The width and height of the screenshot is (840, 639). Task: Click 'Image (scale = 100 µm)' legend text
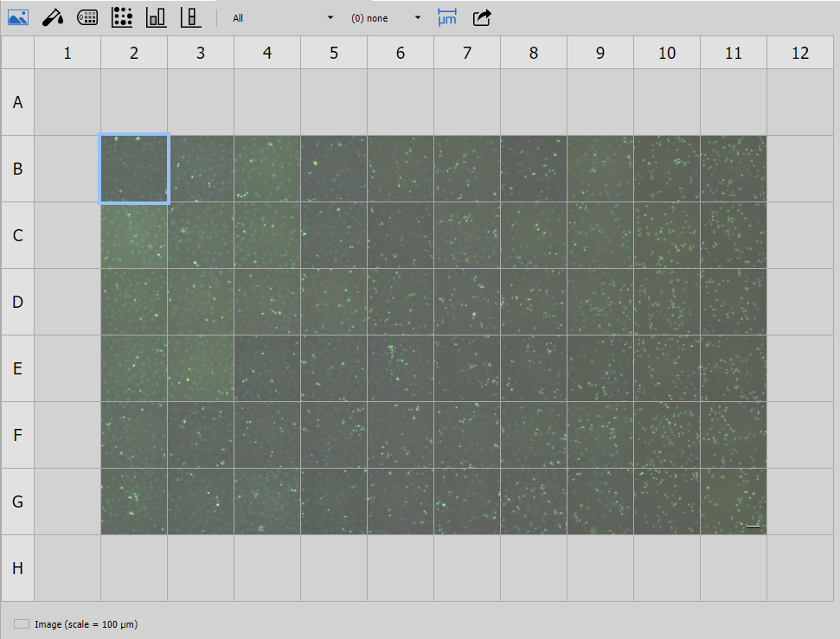87,624
